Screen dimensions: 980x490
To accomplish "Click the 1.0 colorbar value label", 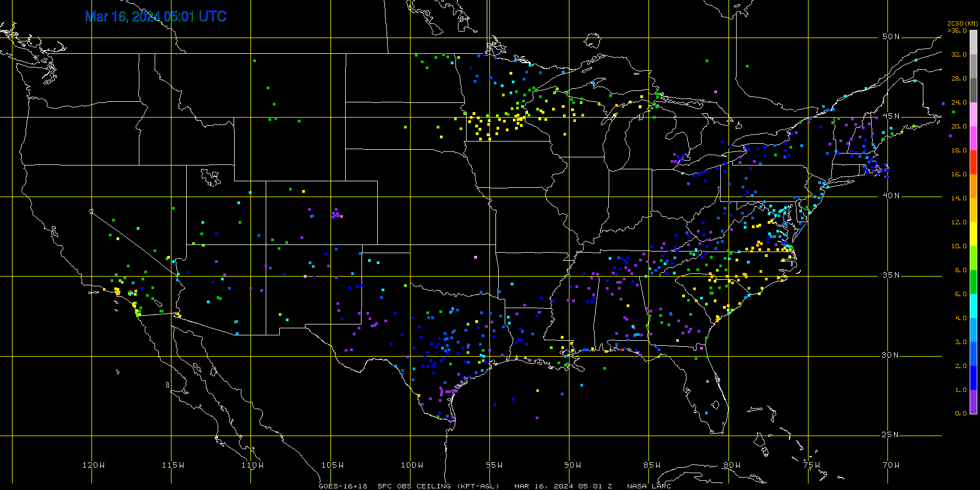I will (961, 390).
